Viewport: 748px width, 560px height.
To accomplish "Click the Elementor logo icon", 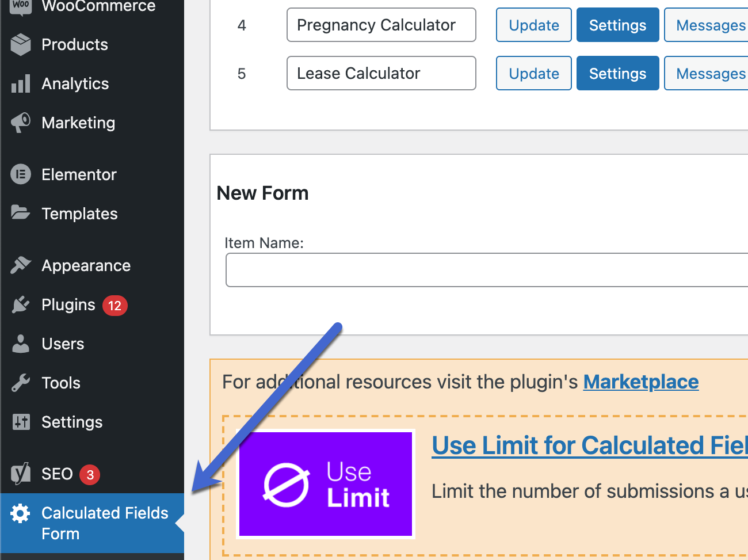I will point(21,174).
